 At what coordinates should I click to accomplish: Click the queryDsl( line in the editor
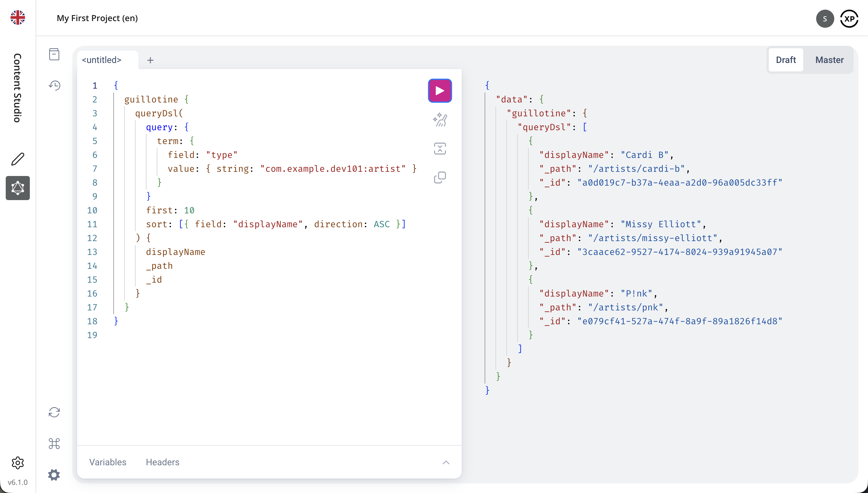(x=159, y=113)
